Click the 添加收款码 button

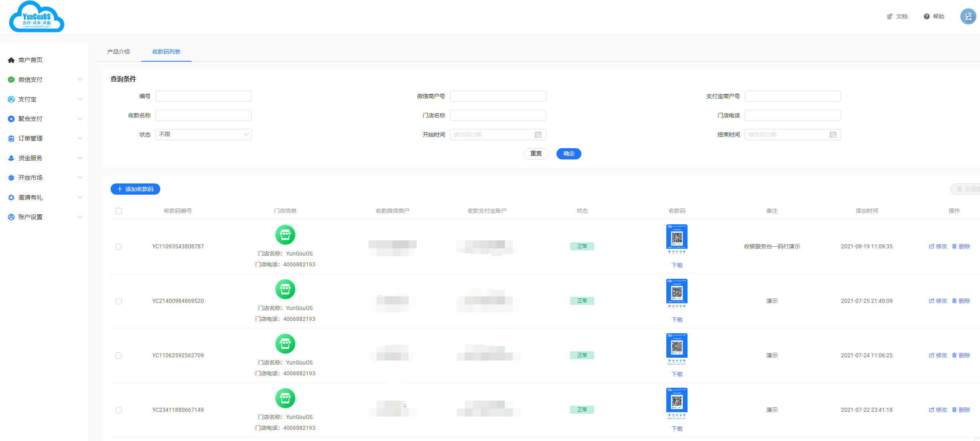(x=135, y=189)
